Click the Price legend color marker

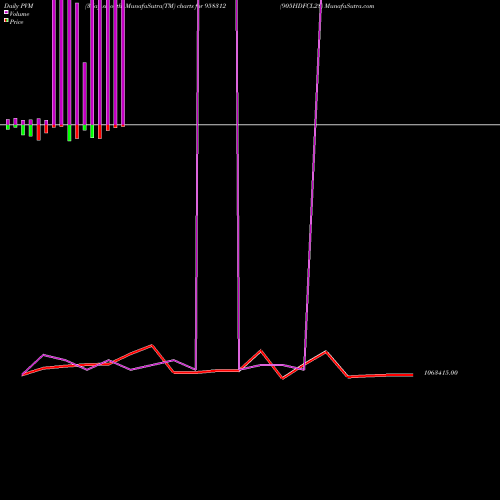click(6, 20)
